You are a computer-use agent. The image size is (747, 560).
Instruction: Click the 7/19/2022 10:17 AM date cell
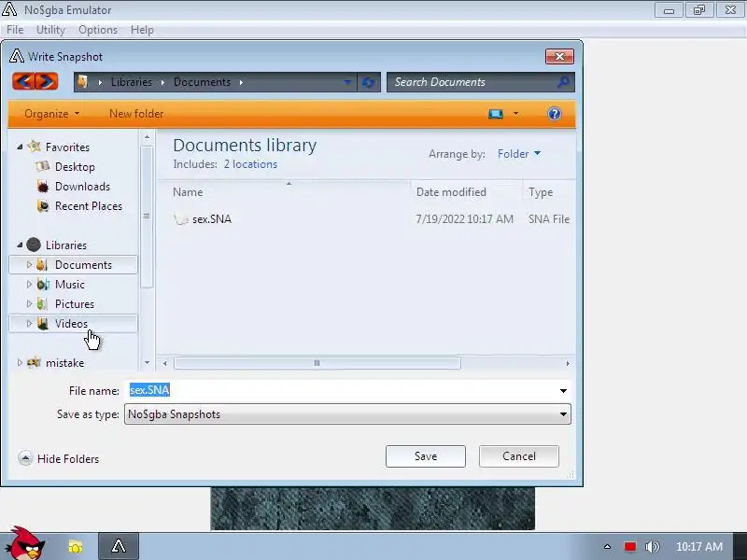(464, 219)
